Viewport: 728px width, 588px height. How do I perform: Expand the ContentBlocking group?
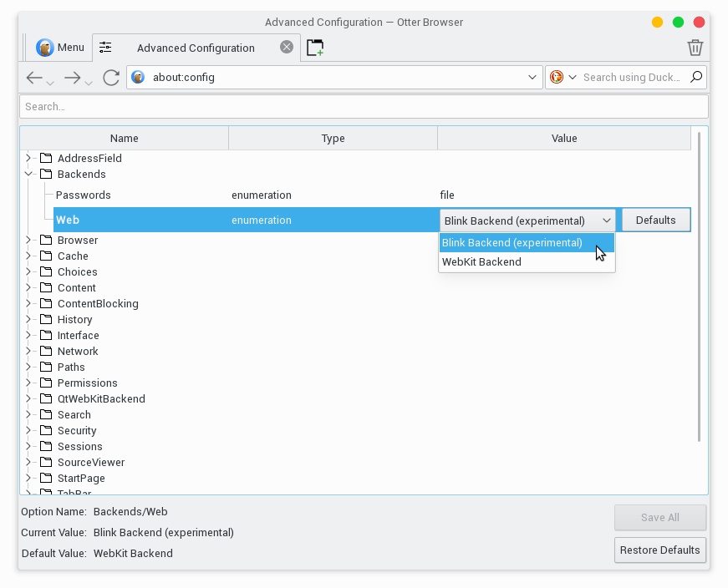(x=28, y=303)
